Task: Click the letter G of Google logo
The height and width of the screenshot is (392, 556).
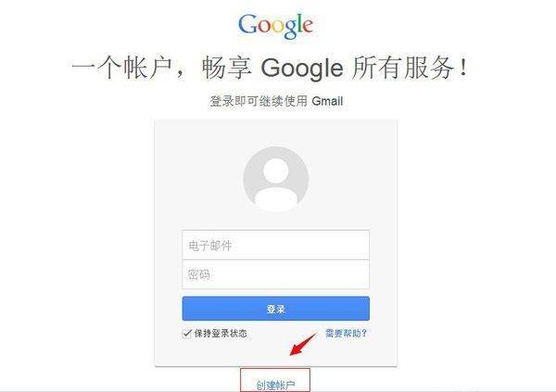Action: (x=247, y=24)
